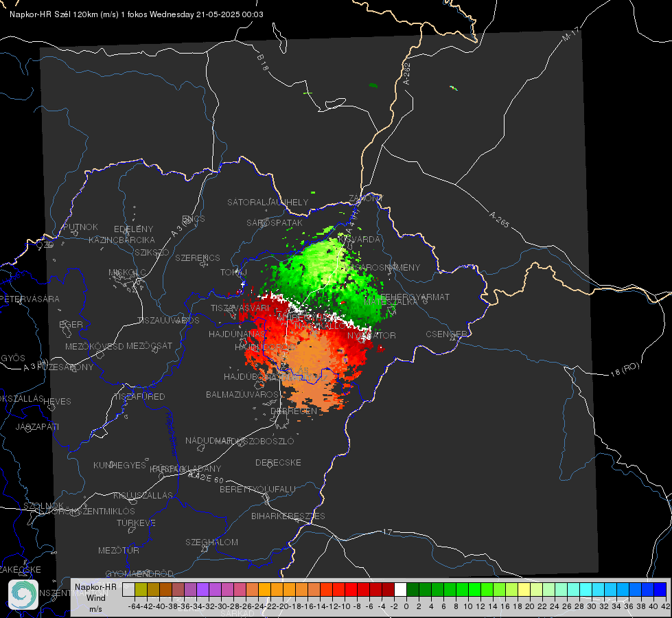Click the 'PUTNOK' city label
This screenshot has width=672, height=618.
tap(80, 227)
